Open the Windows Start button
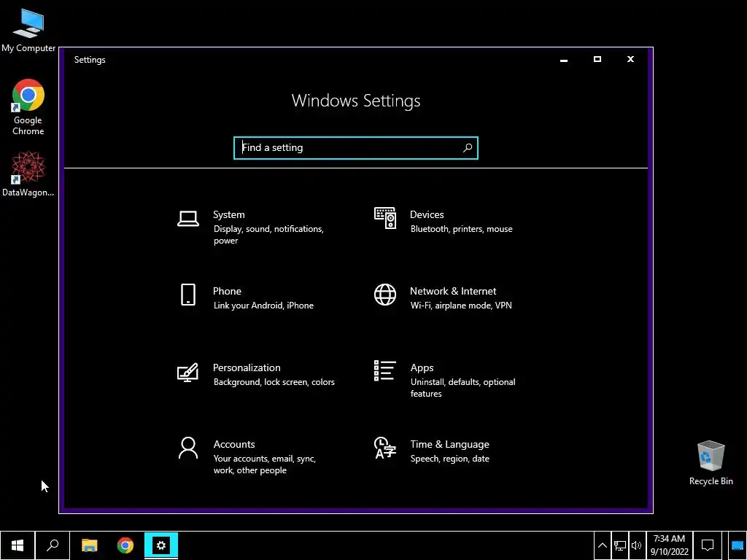This screenshot has height=560, width=747. [x=18, y=545]
